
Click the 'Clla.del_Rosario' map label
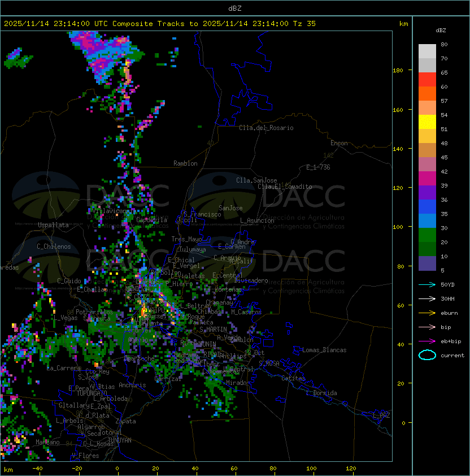coord(266,128)
